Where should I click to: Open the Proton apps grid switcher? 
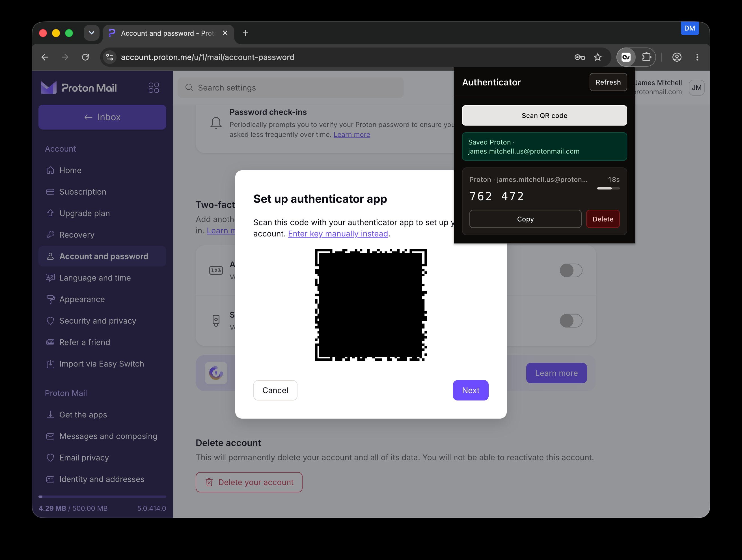154,88
